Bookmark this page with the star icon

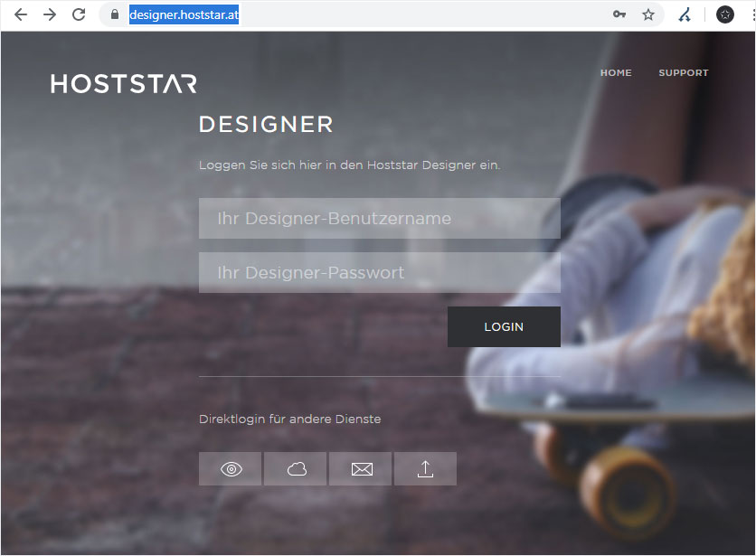pyautogui.click(x=648, y=15)
